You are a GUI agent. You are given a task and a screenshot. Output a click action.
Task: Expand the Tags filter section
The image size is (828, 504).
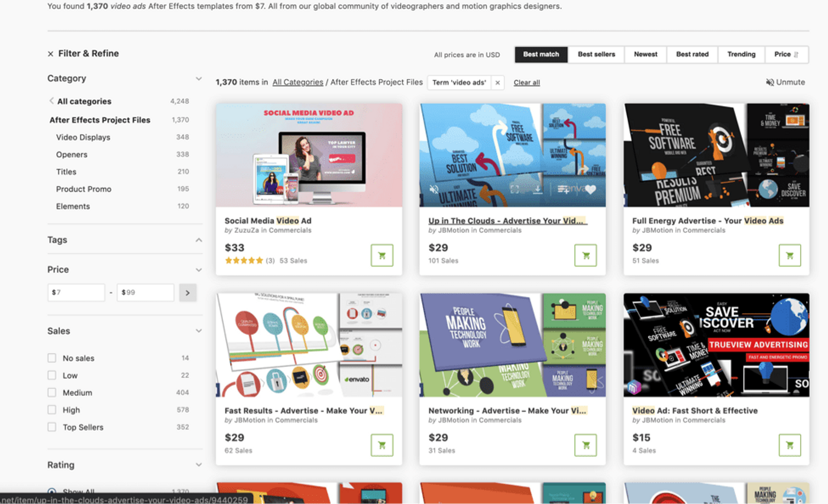tap(199, 240)
